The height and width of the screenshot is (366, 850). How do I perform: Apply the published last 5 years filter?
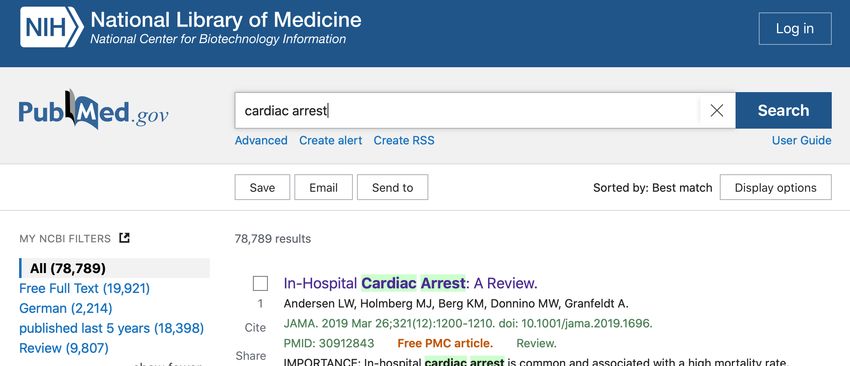click(x=112, y=329)
